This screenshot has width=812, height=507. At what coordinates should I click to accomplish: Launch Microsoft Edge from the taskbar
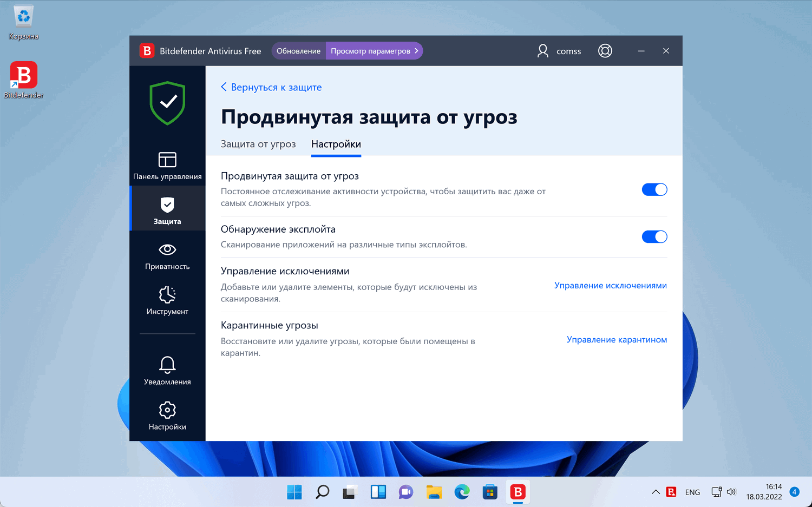pyautogui.click(x=462, y=492)
